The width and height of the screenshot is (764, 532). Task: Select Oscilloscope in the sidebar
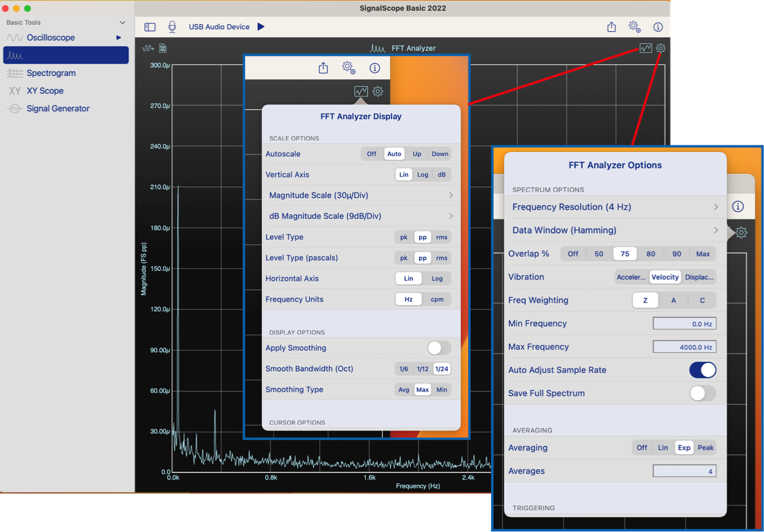[x=50, y=38]
